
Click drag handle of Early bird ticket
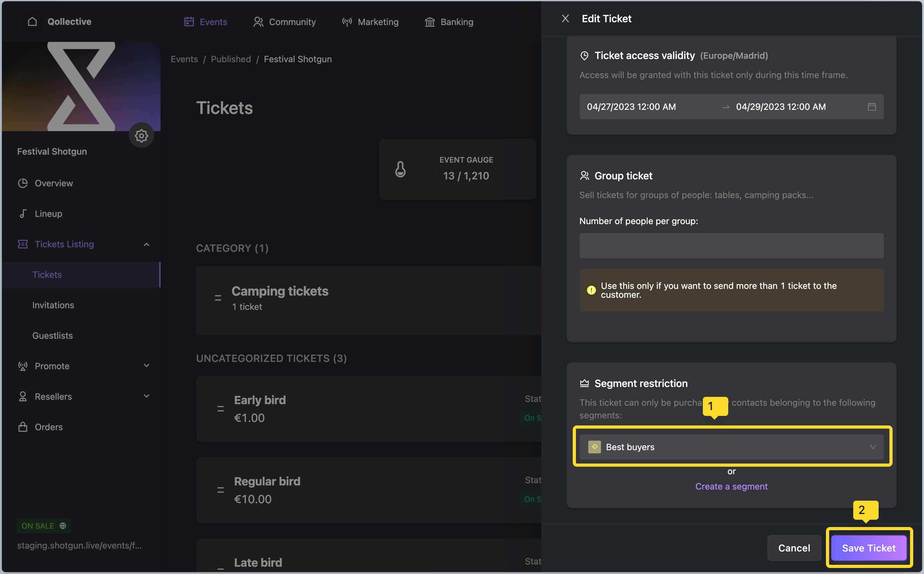pos(221,409)
